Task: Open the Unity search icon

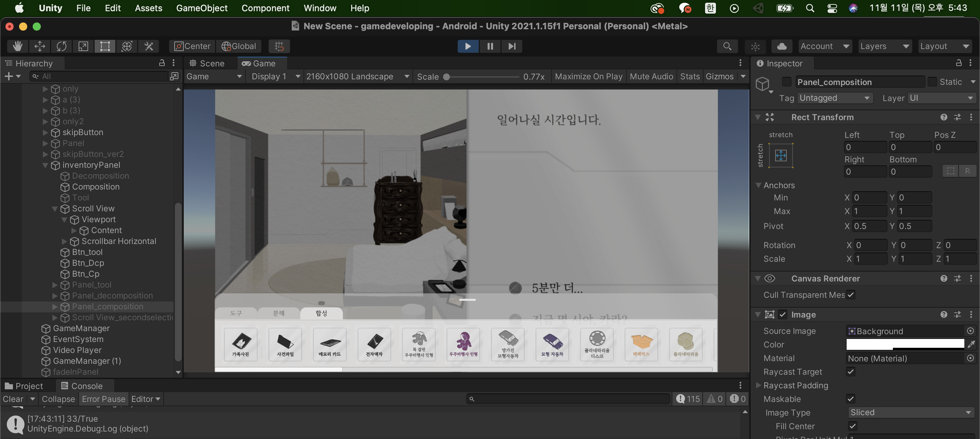Action: (727, 46)
